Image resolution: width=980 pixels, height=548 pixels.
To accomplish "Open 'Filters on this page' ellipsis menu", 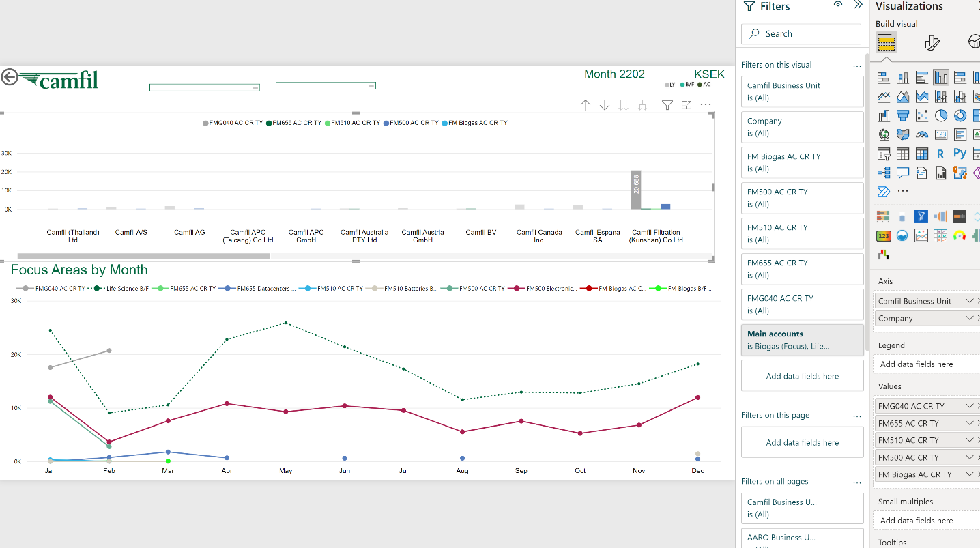I will [x=857, y=416].
